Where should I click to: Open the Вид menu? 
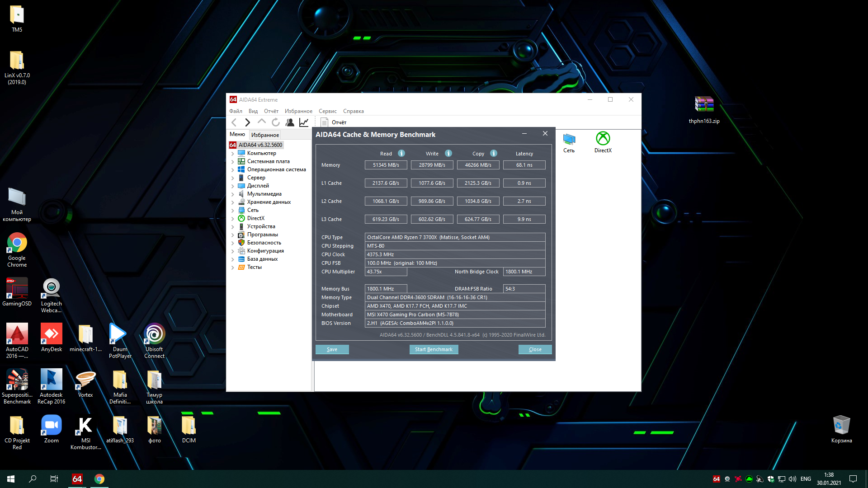(253, 111)
